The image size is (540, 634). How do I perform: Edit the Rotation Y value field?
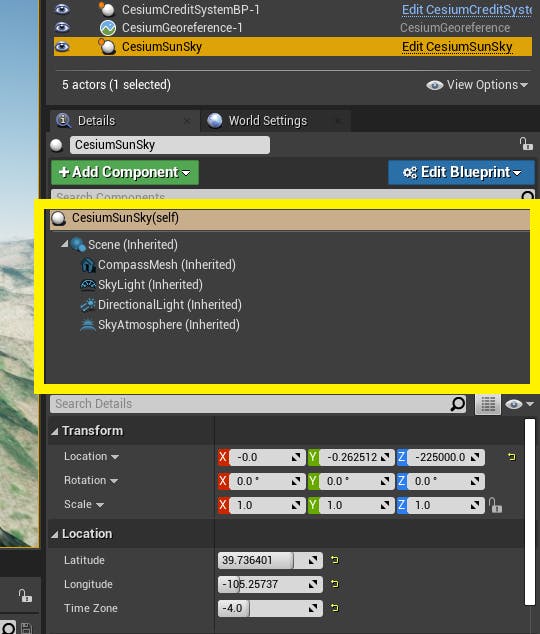point(356,481)
